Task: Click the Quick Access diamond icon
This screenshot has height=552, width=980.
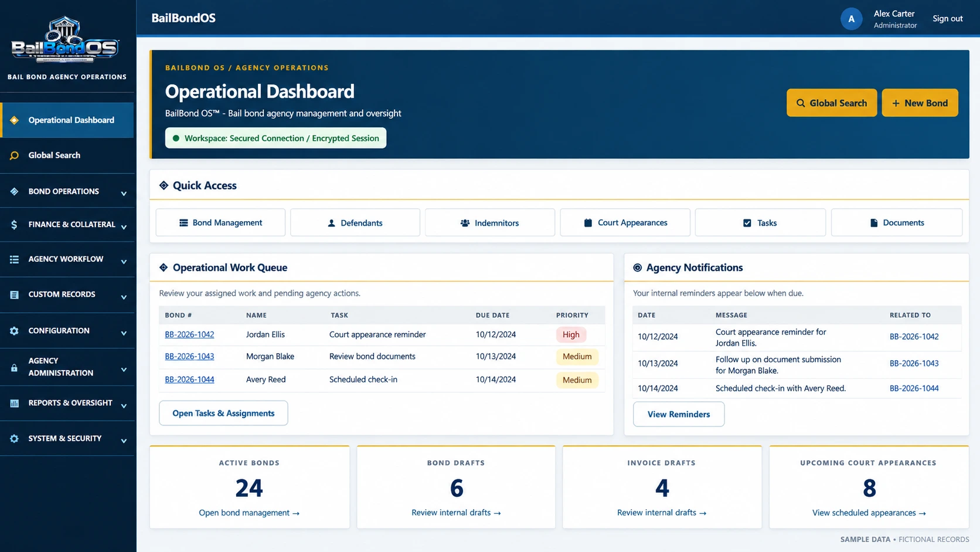Action: pos(164,185)
